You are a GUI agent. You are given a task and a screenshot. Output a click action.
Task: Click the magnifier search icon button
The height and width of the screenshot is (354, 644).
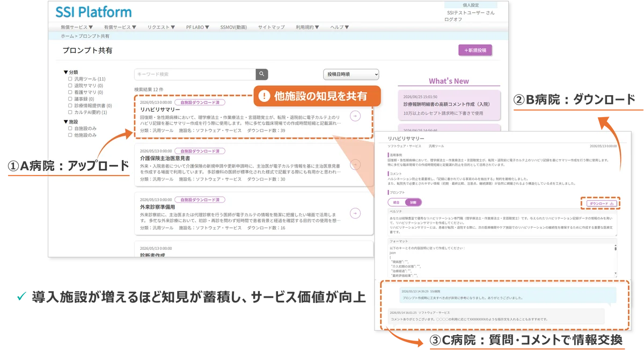point(261,74)
